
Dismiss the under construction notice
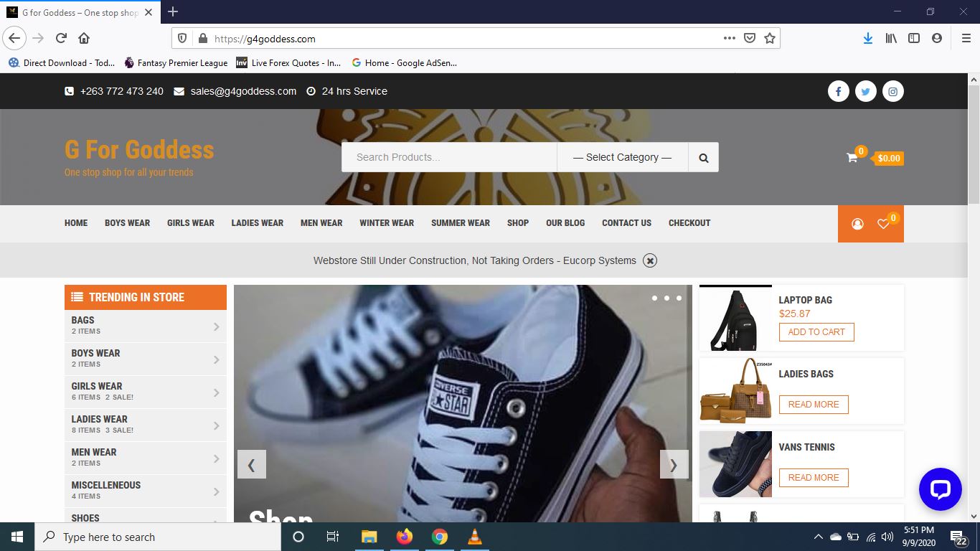pyautogui.click(x=649, y=260)
